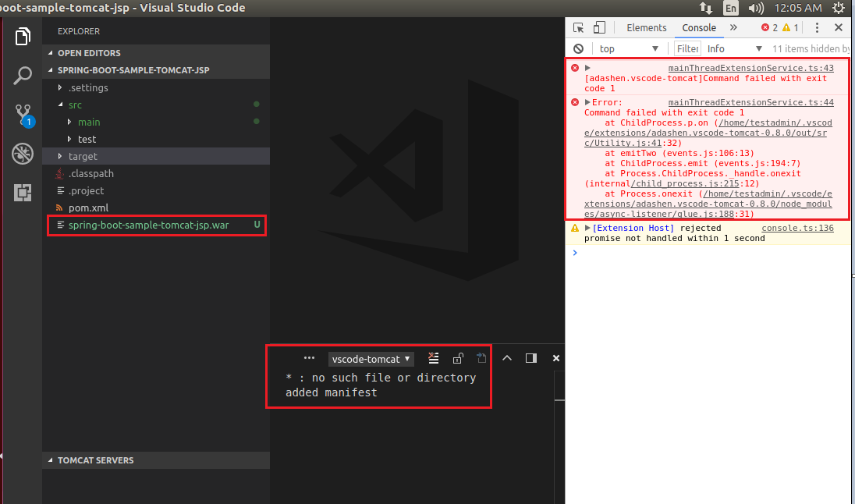Screen dimensions: 855x504
Task: Click the inspect element picker in DevTools
Action: pyautogui.click(x=578, y=27)
